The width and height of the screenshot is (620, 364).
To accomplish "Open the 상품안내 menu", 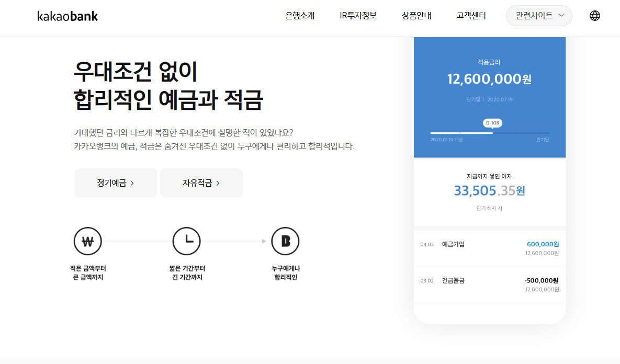I will click(416, 16).
